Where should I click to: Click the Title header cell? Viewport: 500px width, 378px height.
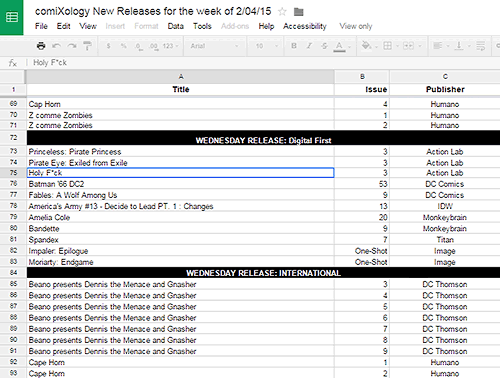point(180,89)
